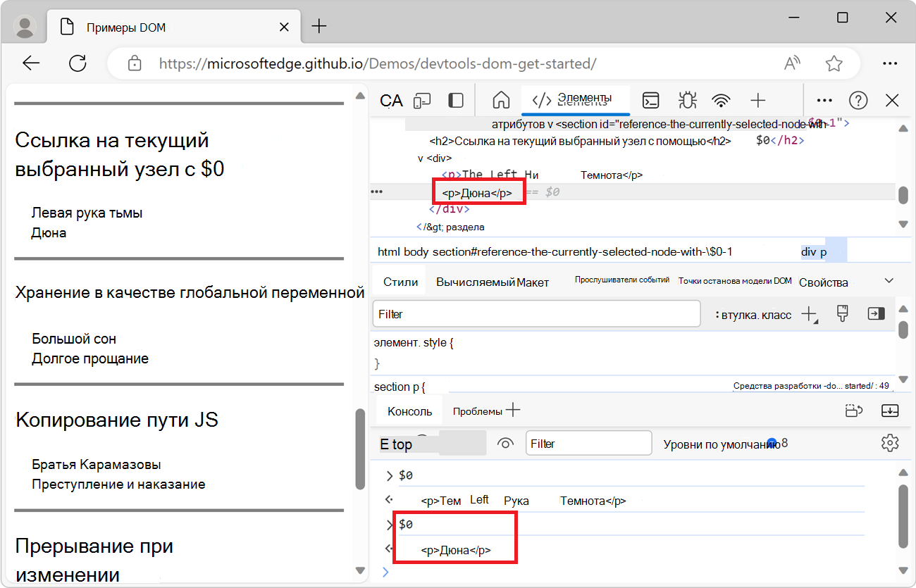916x588 pixels.
Task: Click the inspect element tool in DevTools
Action: tap(391, 101)
